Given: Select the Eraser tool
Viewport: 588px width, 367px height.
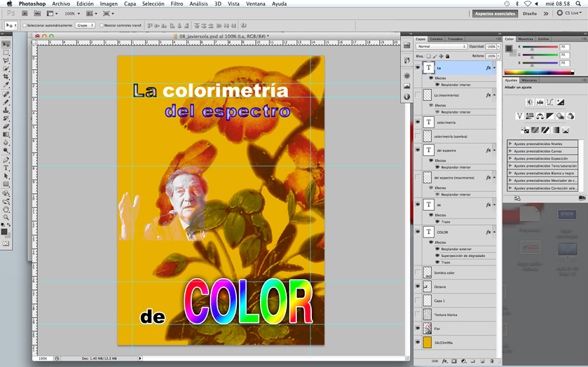Looking at the screenshot, I should point(6,126).
